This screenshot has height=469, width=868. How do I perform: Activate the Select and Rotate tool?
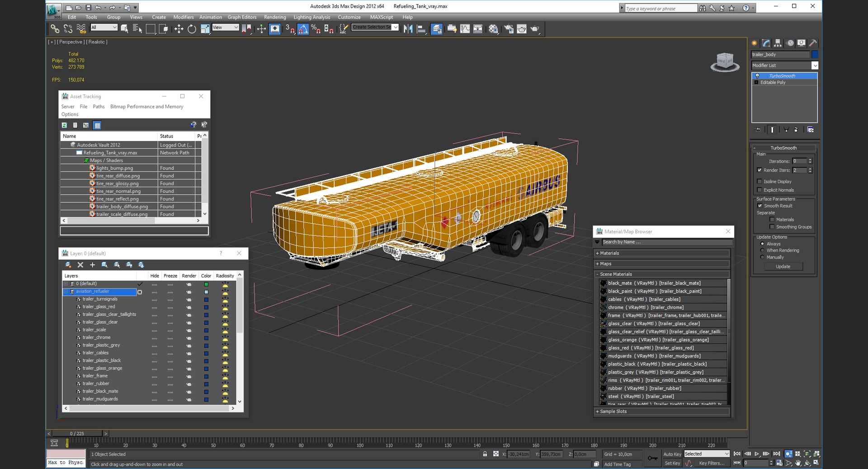point(192,29)
